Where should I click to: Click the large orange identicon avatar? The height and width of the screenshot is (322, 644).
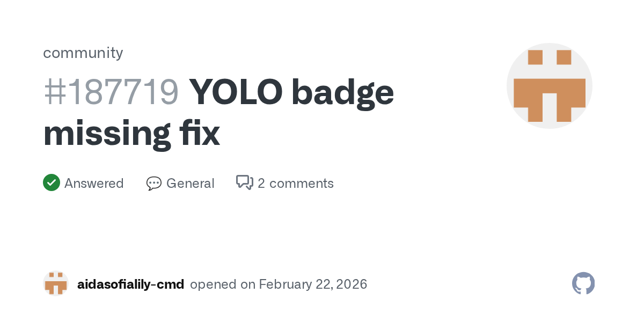point(549,86)
